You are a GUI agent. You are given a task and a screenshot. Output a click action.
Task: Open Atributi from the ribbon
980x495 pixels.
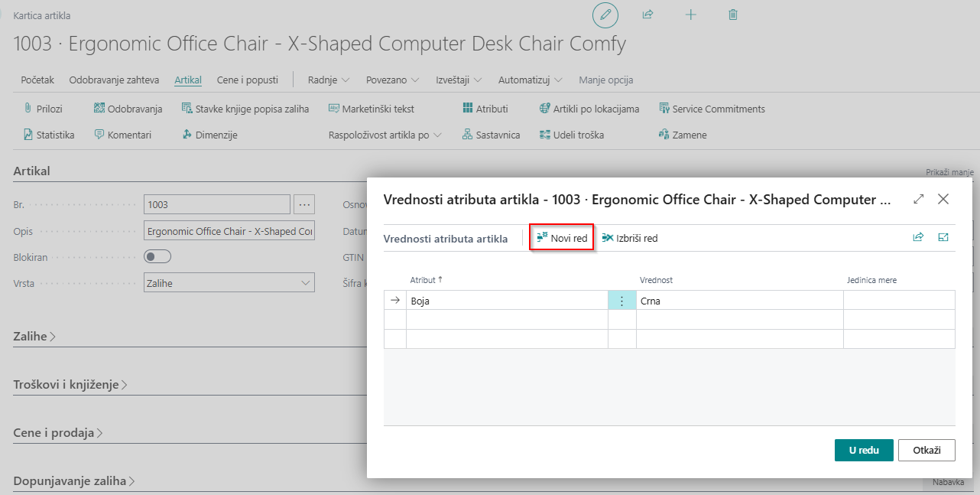[x=485, y=109]
